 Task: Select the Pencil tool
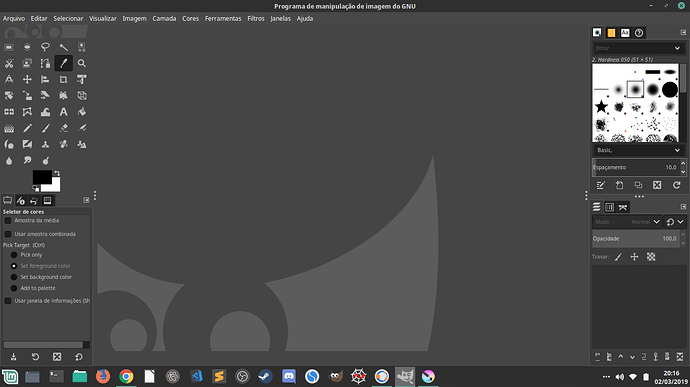click(27, 128)
